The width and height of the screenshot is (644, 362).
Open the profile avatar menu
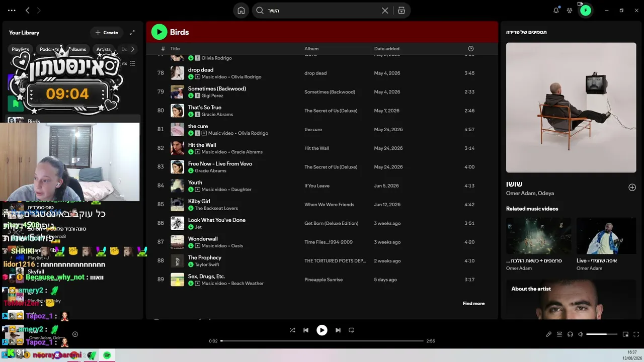[x=586, y=10]
